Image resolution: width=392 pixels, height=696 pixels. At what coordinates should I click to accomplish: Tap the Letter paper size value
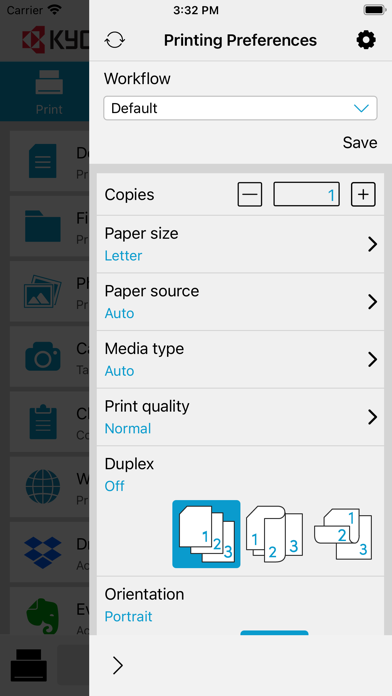(123, 256)
